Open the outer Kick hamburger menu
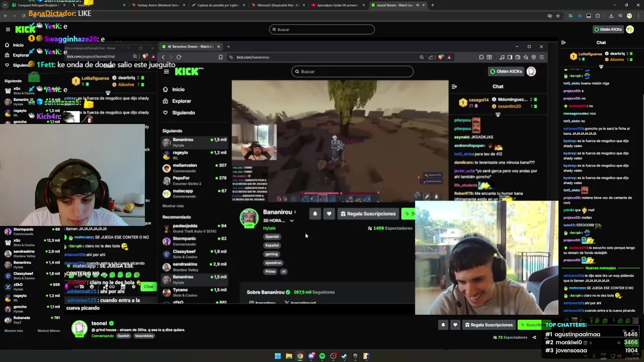644x362 pixels. [x=8, y=29]
